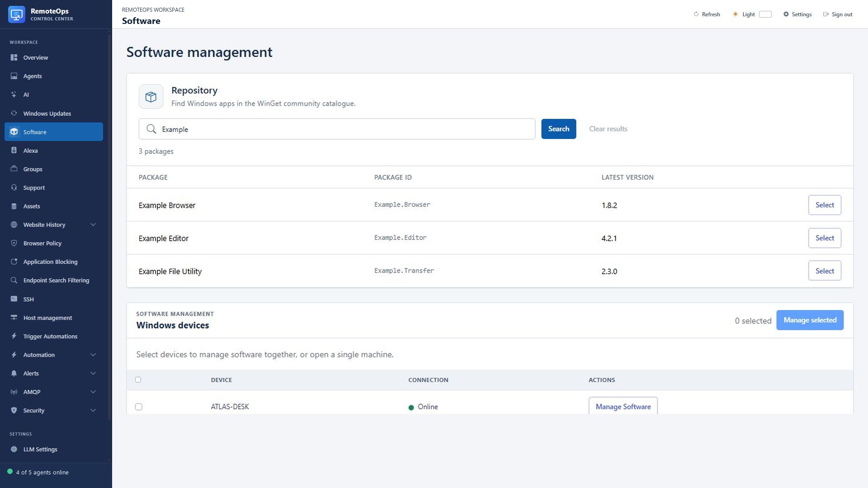This screenshot has width=868, height=488.
Task: Click the Application Blocking icon
Action: (x=14, y=262)
